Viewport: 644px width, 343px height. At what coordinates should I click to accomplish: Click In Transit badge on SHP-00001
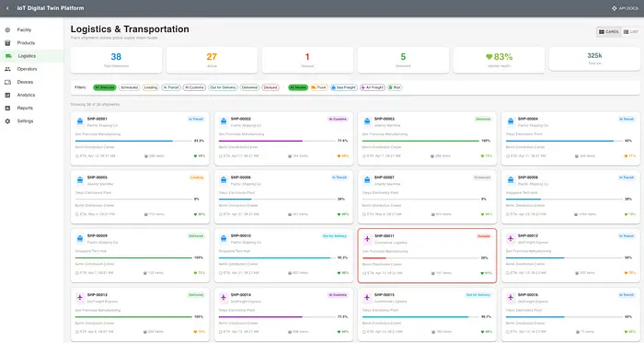196,119
